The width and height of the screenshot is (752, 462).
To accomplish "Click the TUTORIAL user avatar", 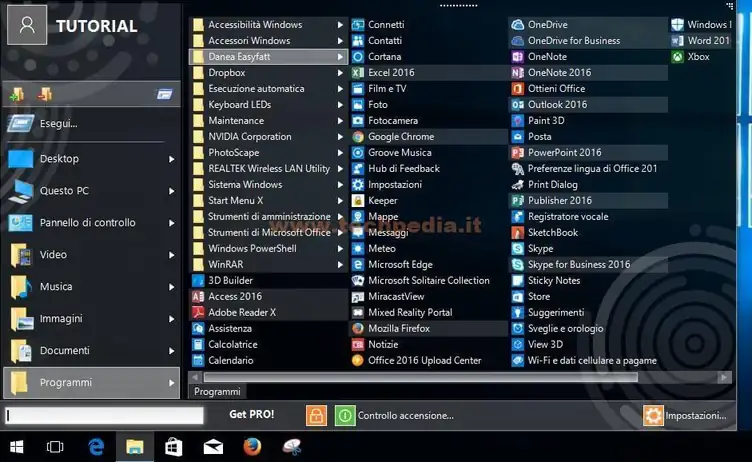I will [27, 25].
